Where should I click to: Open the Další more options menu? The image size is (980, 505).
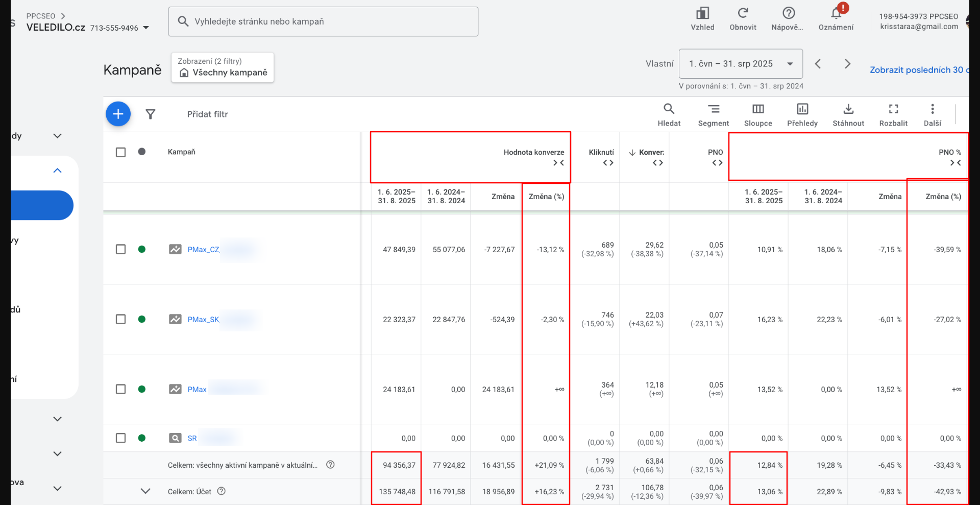coord(932,114)
